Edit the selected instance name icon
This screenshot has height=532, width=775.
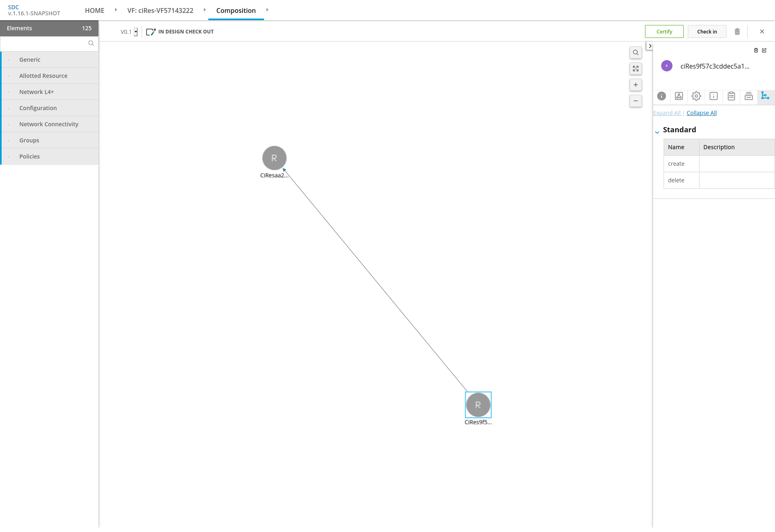coord(764,50)
